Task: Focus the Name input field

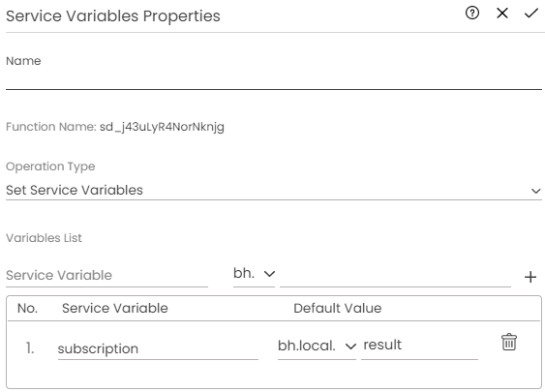Action: (x=274, y=80)
